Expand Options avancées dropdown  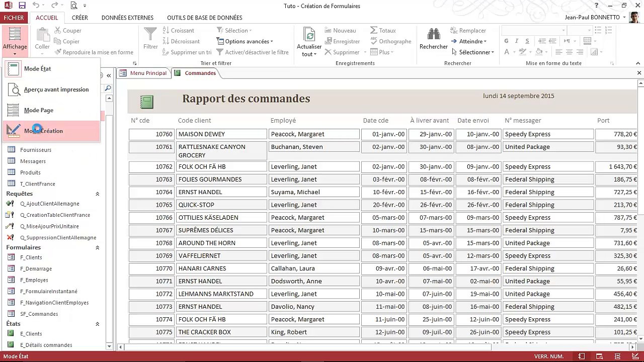245,41
